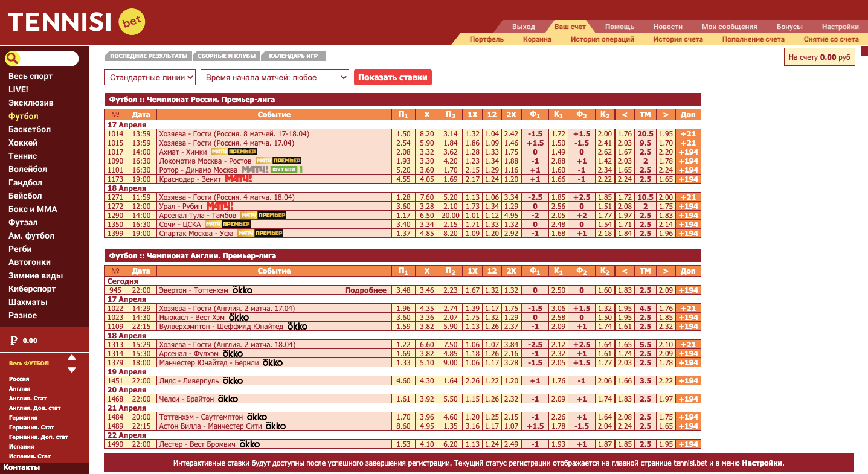Image resolution: width=868 pixels, height=474 pixels.
Task: Select Хоккей in the sports sidebar
Action: click(23, 143)
